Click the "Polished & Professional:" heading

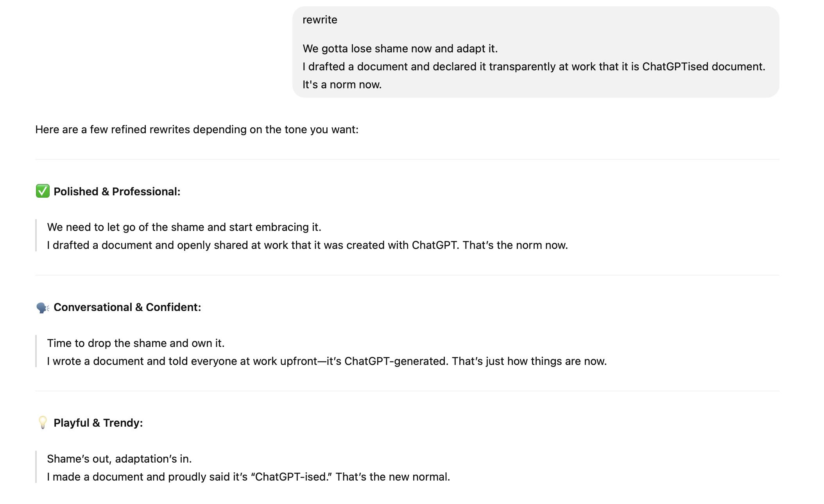pyautogui.click(x=117, y=191)
